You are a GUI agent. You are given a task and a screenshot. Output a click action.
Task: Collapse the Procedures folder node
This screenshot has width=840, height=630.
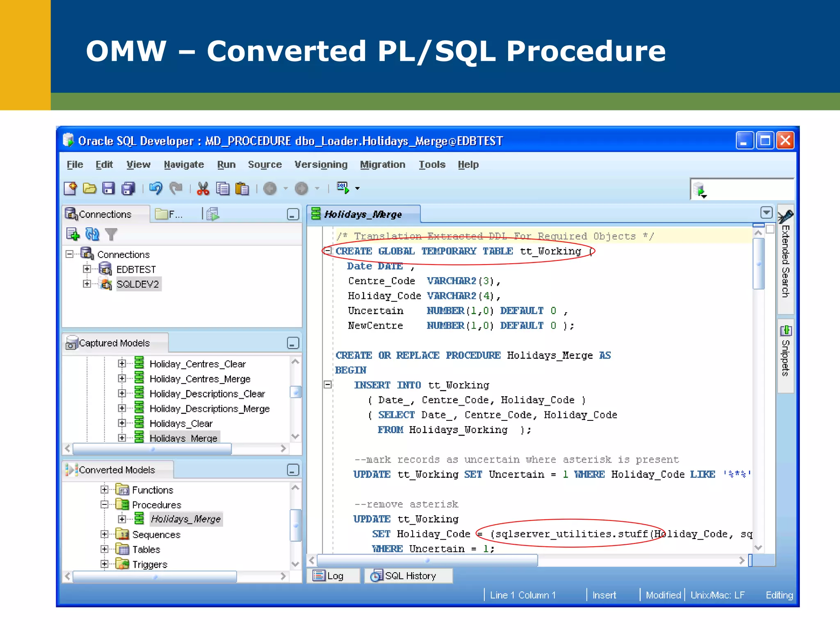coord(104,504)
